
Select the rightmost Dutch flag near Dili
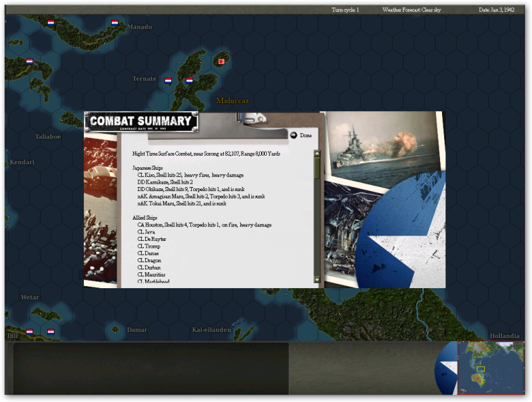click(x=51, y=331)
